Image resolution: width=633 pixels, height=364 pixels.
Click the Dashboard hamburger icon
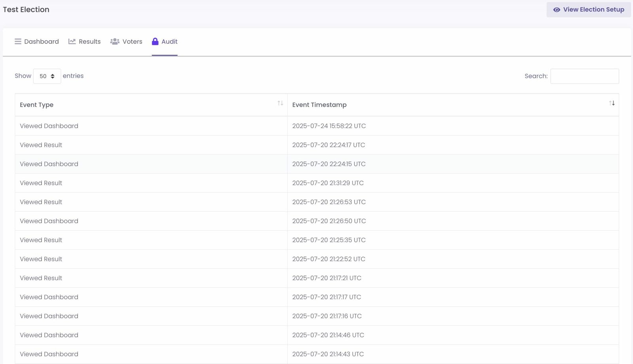18,41
